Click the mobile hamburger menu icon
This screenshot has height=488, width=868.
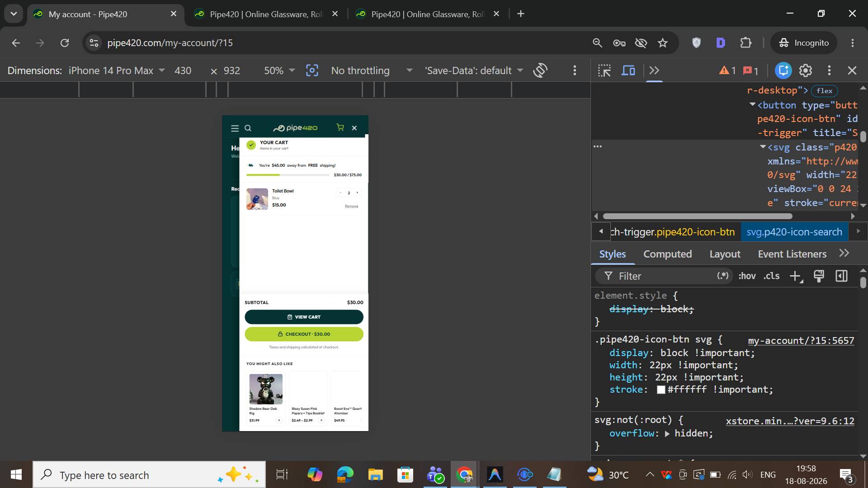(235, 128)
